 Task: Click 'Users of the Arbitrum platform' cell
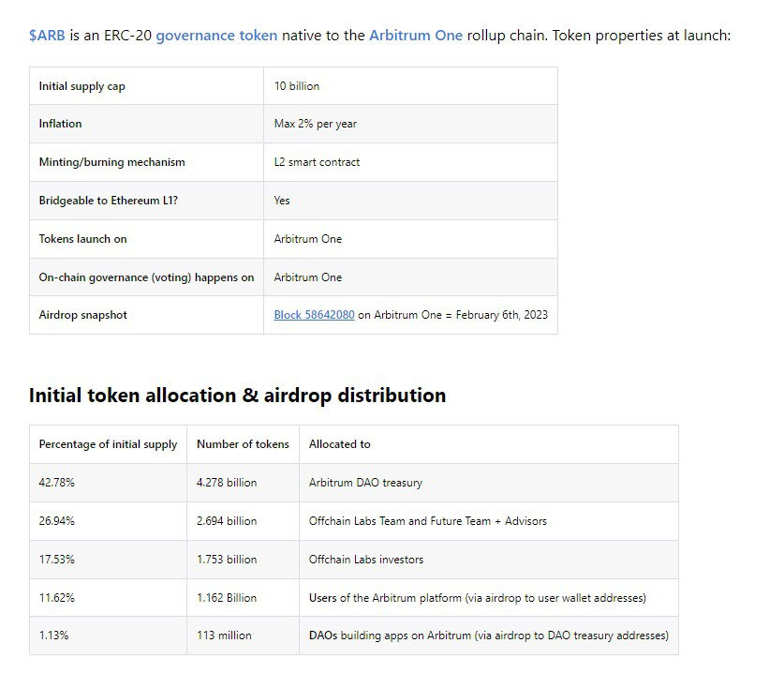pos(489,598)
